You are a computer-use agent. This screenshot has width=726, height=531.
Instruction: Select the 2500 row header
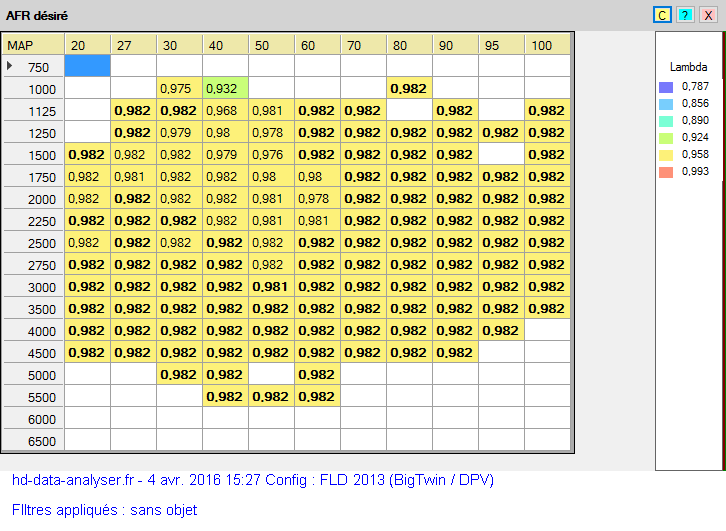point(33,242)
